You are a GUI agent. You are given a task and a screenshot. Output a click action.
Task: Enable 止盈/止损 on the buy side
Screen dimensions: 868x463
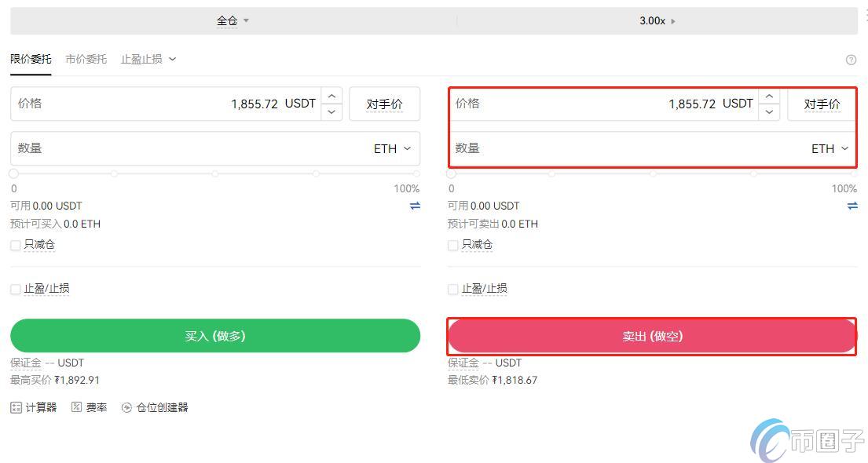point(13,288)
